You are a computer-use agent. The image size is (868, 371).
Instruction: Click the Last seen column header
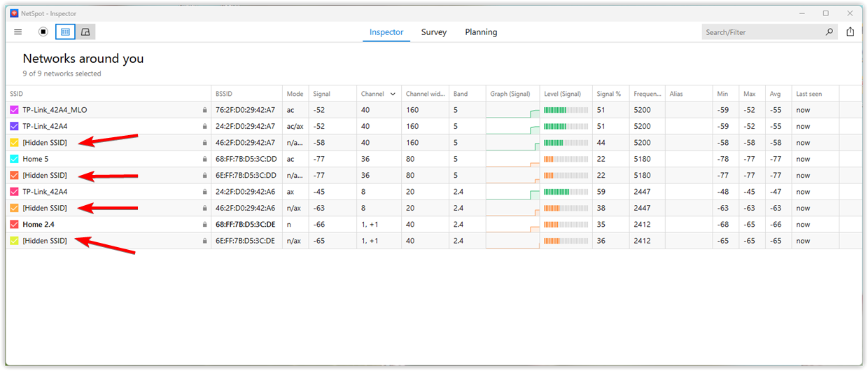click(808, 94)
